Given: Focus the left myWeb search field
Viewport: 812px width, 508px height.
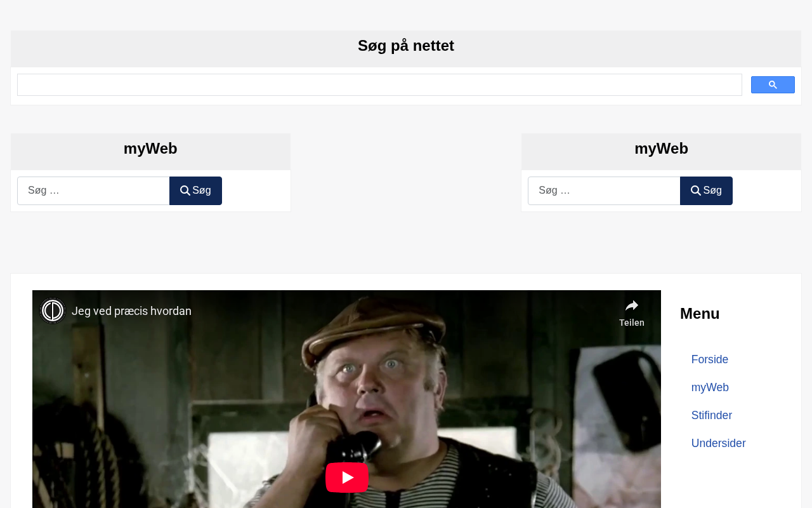Looking at the screenshot, I should tap(93, 190).
